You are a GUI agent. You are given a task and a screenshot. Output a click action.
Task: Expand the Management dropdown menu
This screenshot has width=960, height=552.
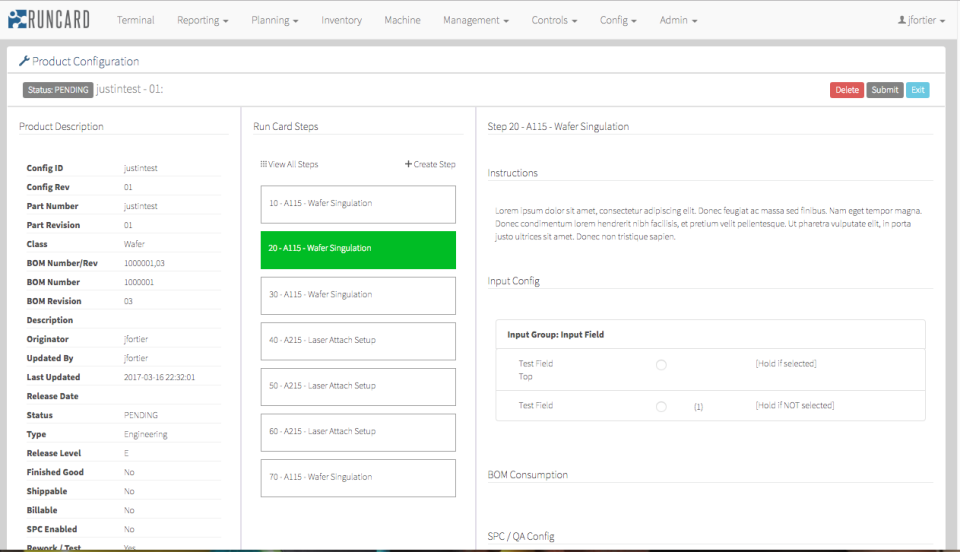coord(476,20)
